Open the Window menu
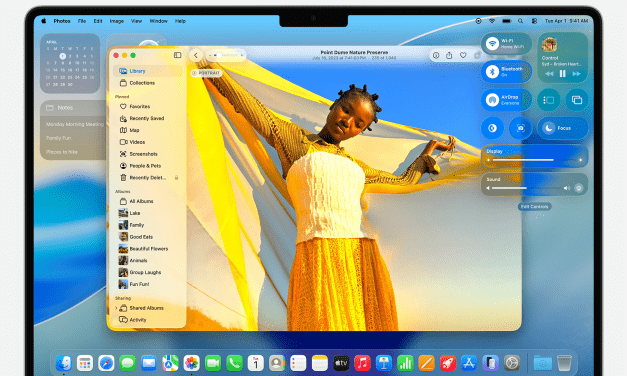The image size is (627, 376). (x=158, y=21)
